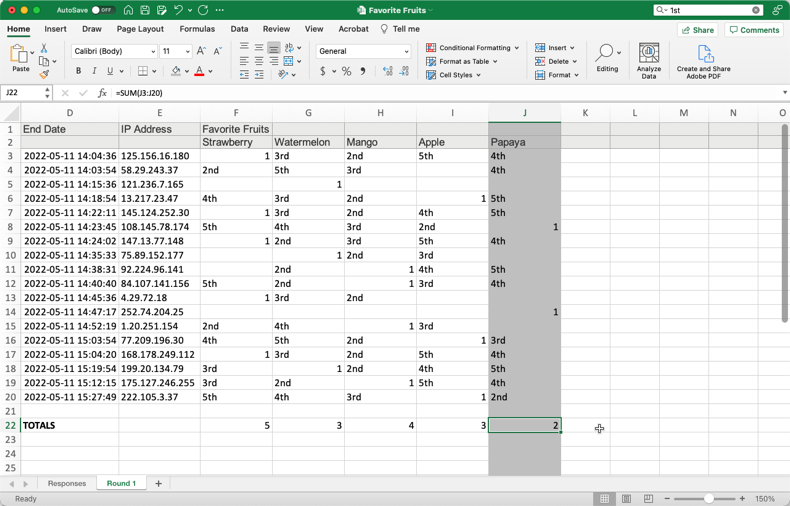Click the Cut scissors icon
The height and width of the screenshot is (506, 790).
pos(44,48)
